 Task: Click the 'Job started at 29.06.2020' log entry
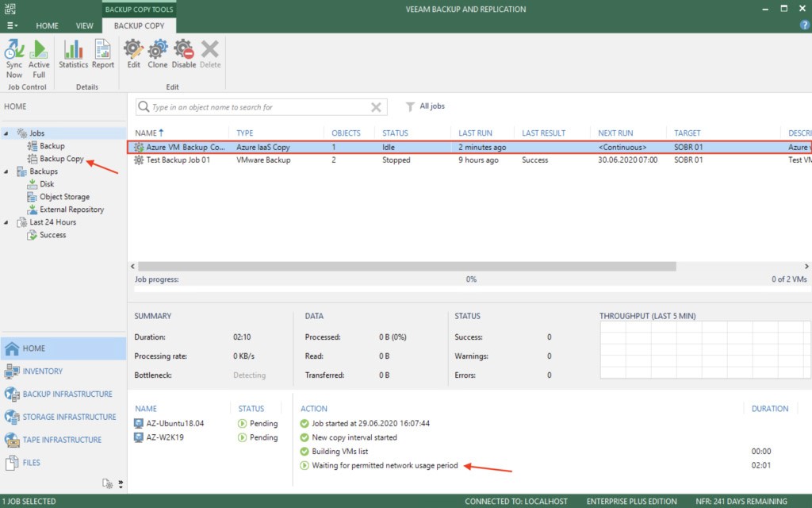[x=370, y=424]
